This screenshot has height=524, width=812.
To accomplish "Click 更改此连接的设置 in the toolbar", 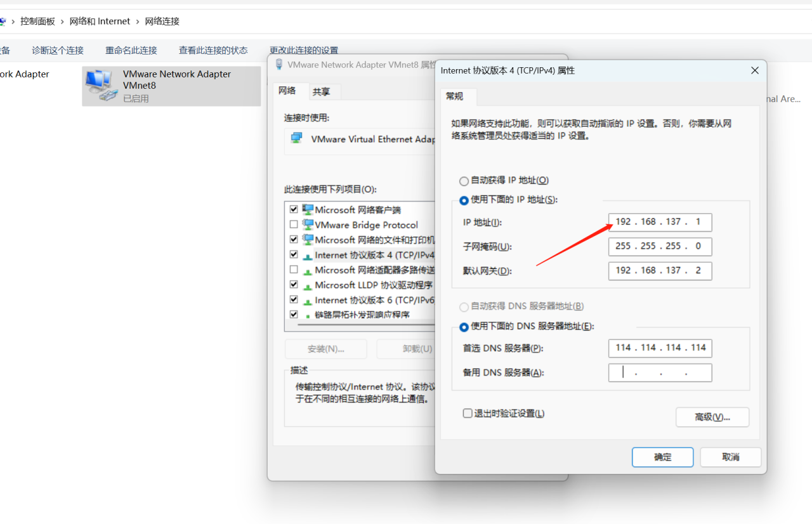I will [x=304, y=50].
